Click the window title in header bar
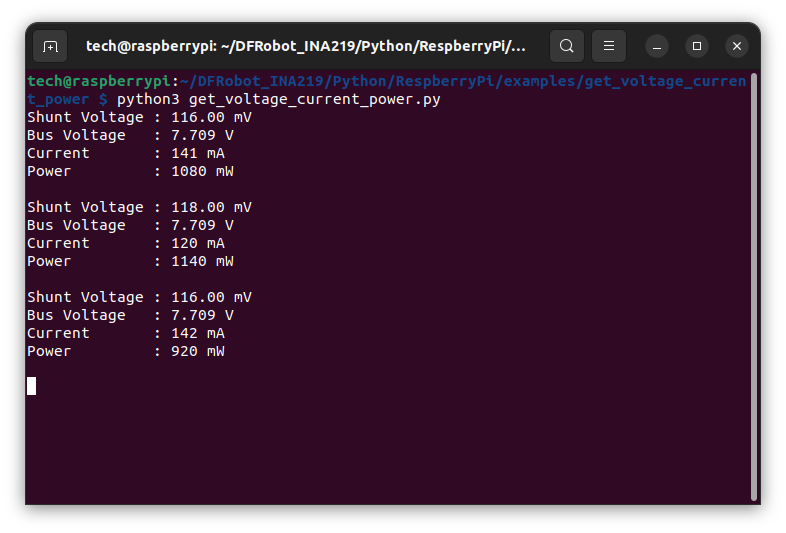The image size is (786, 533). point(305,46)
